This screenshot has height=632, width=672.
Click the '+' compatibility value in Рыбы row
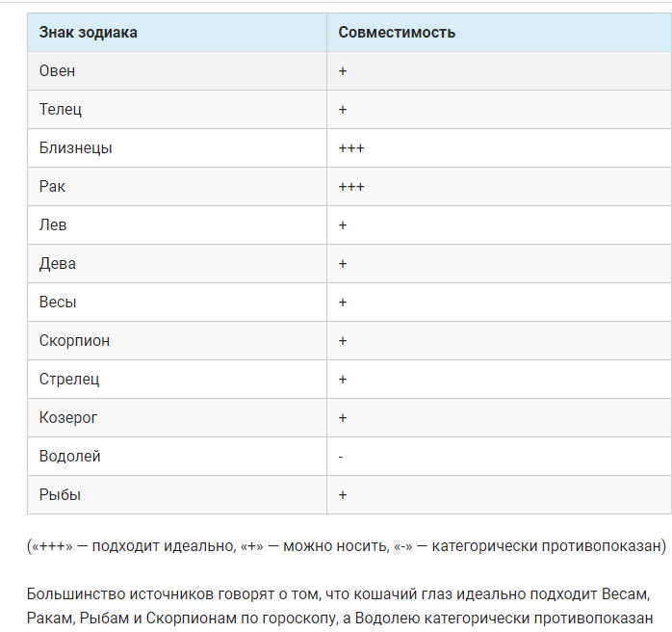[343, 495]
